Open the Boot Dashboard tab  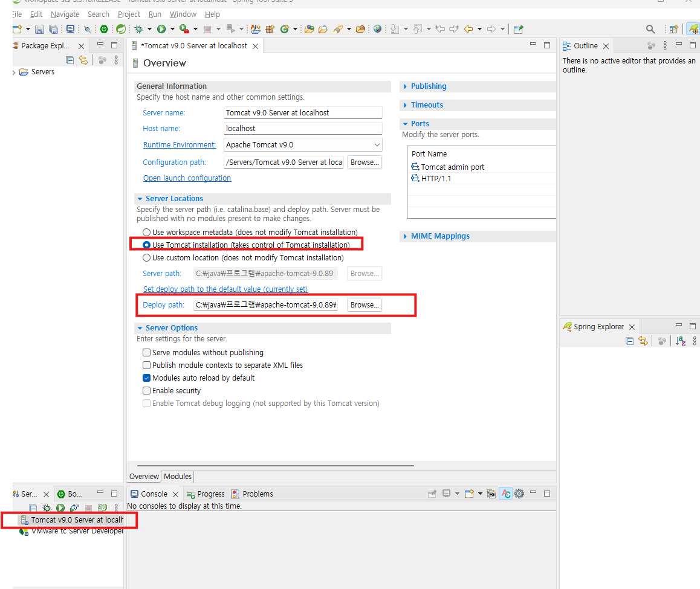tap(70, 494)
